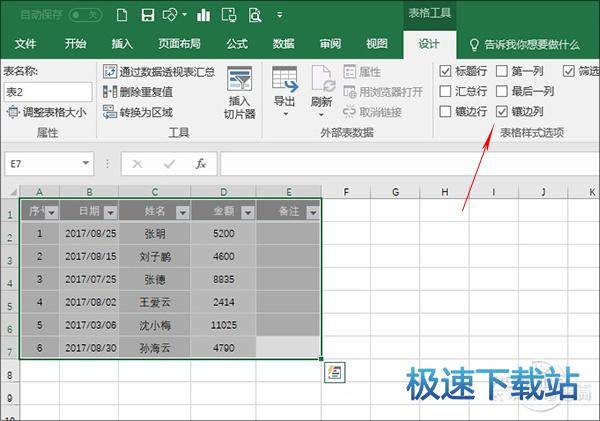Select the 设计 tab under Table Tools
Viewport: 600px width, 421px height.
pos(429,44)
